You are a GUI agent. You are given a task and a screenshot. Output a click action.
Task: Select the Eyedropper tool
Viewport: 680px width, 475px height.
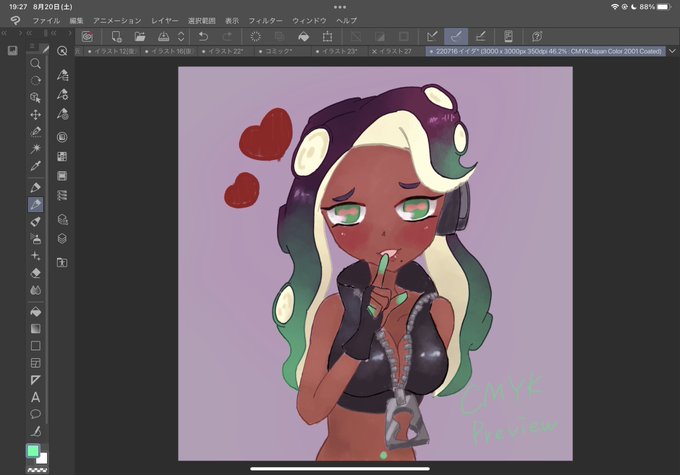[x=36, y=166]
